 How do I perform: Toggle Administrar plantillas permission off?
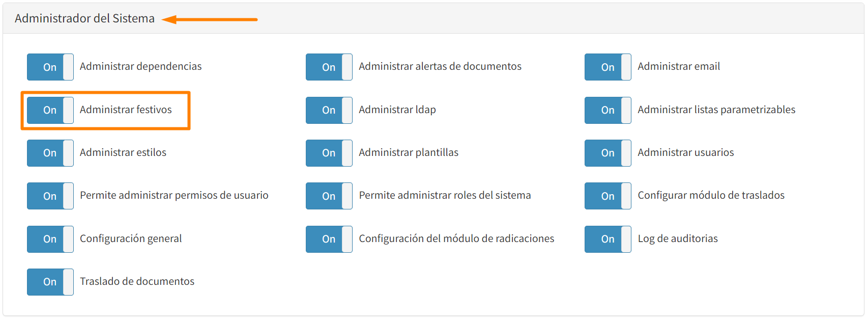pyautogui.click(x=329, y=153)
